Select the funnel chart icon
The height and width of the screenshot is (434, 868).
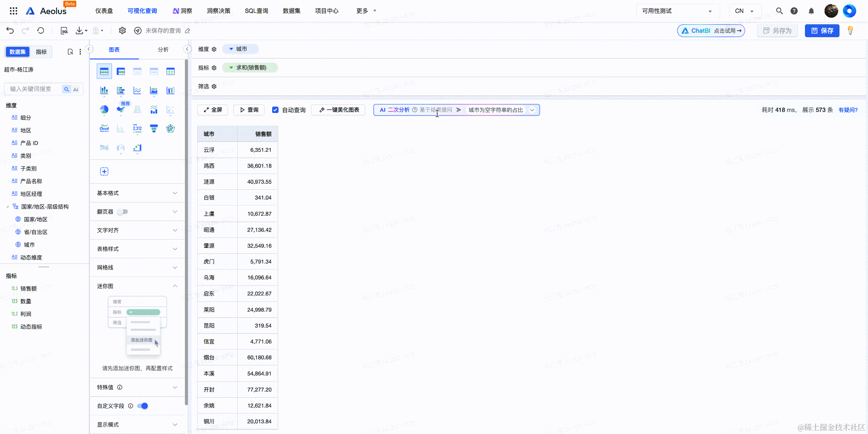tap(154, 128)
